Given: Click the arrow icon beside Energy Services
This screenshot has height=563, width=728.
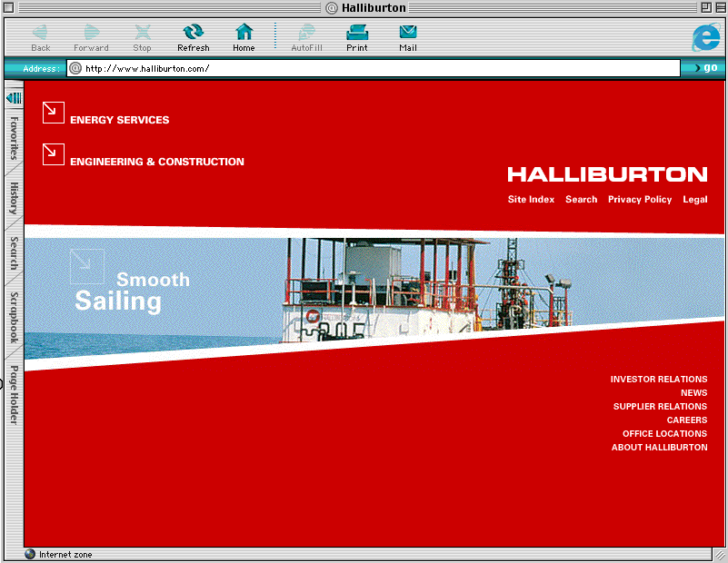Looking at the screenshot, I should [x=54, y=113].
